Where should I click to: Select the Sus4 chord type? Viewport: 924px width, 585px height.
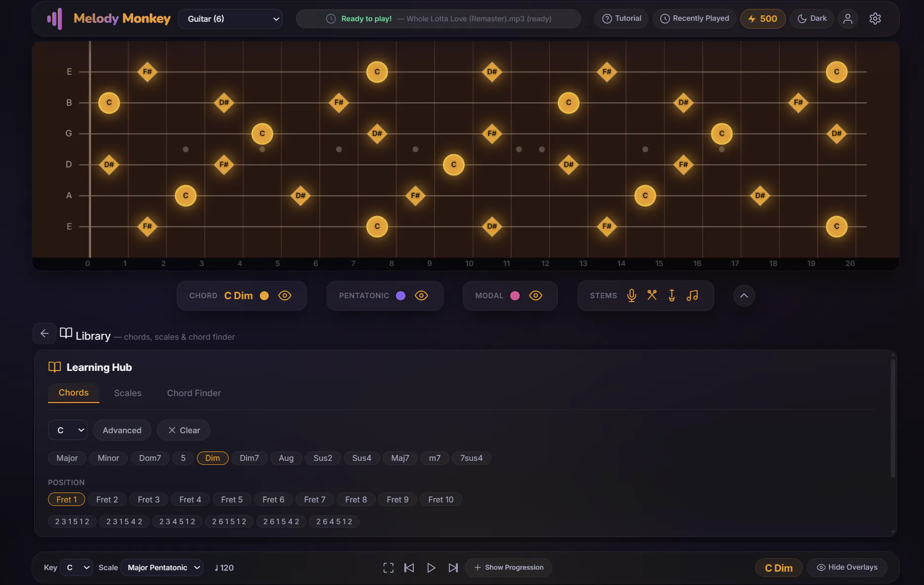(x=362, y=458)
